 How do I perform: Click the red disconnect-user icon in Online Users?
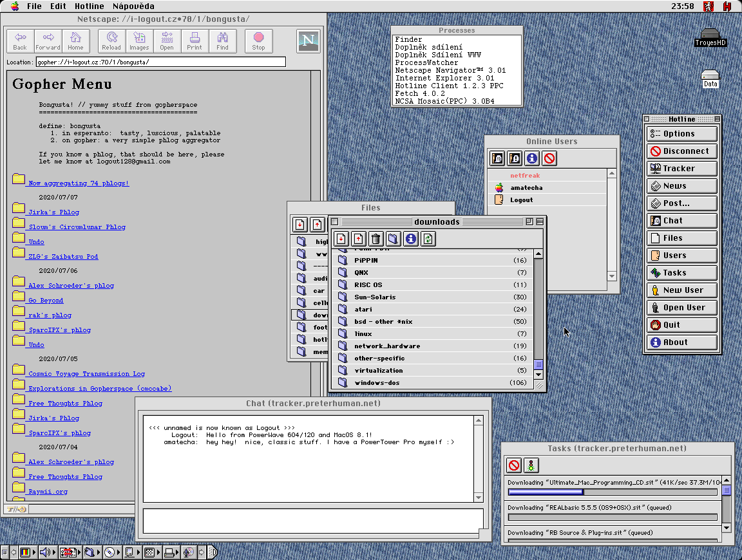tap(549, 158)
